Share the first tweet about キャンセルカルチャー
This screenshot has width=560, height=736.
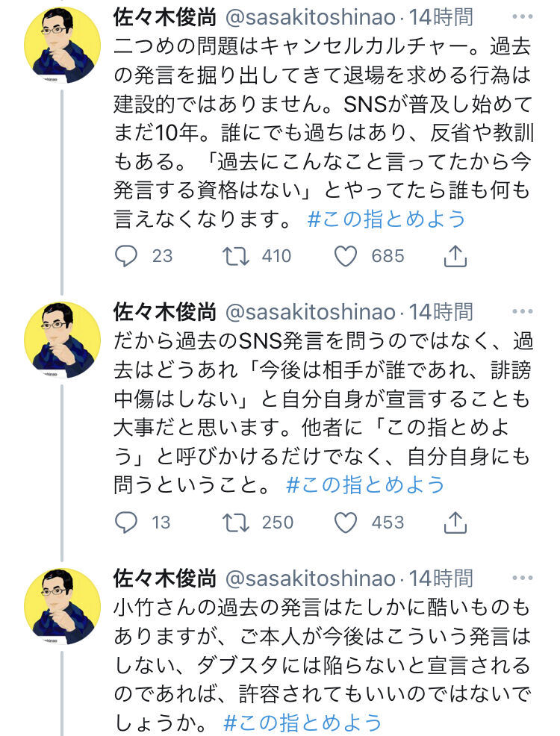click(455, 256)
